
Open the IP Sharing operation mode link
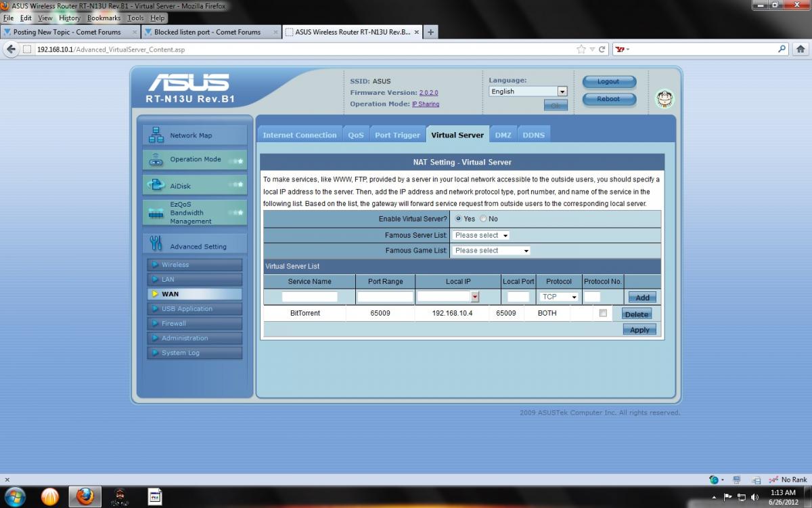(426, 104)
